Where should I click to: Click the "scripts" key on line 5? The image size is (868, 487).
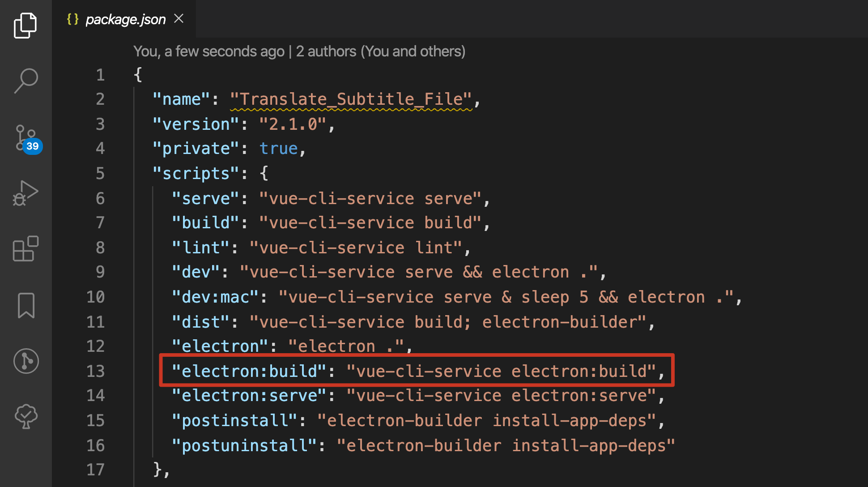(196, 173)
